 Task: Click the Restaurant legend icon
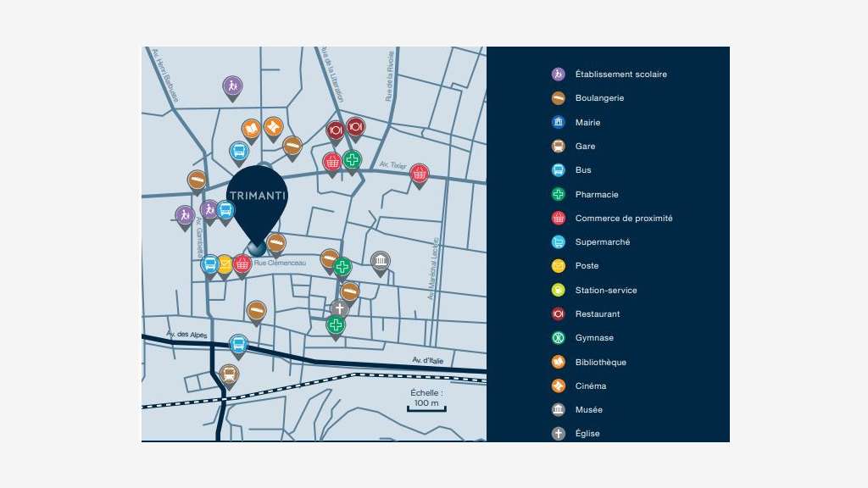coord(559,313)
